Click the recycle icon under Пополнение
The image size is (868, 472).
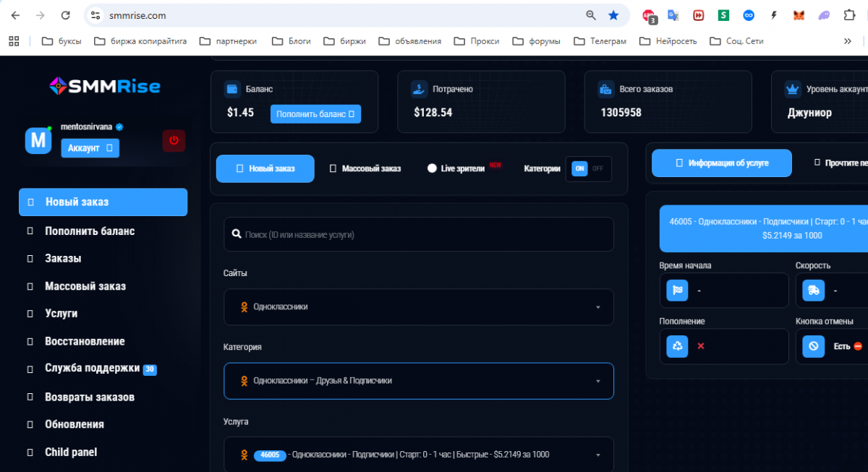678,346
